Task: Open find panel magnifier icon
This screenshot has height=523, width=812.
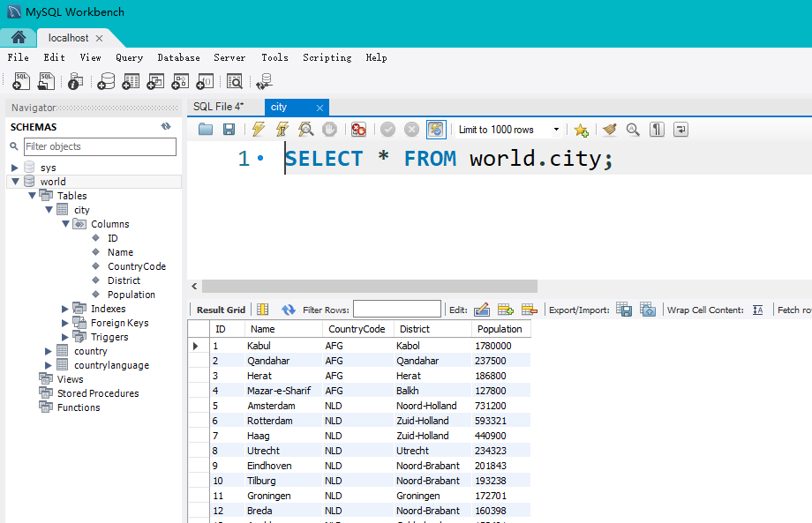Action: coord(633,130)
